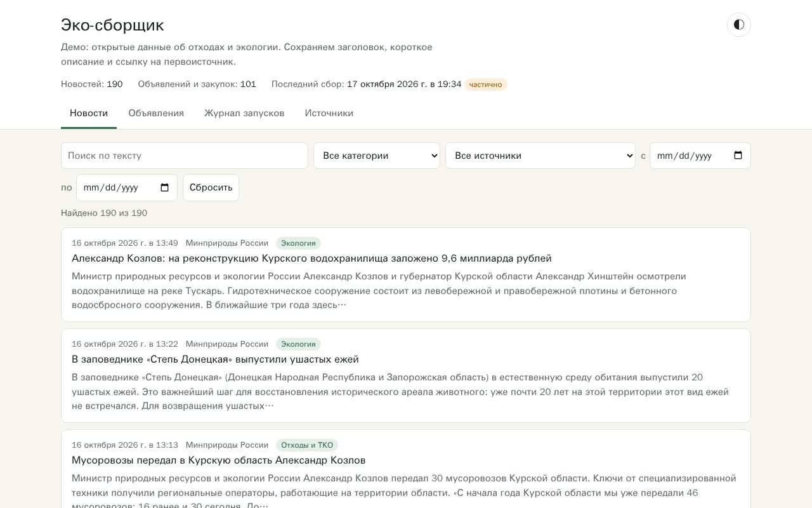Click the Сбросить filters button

(x=211, y=188)
